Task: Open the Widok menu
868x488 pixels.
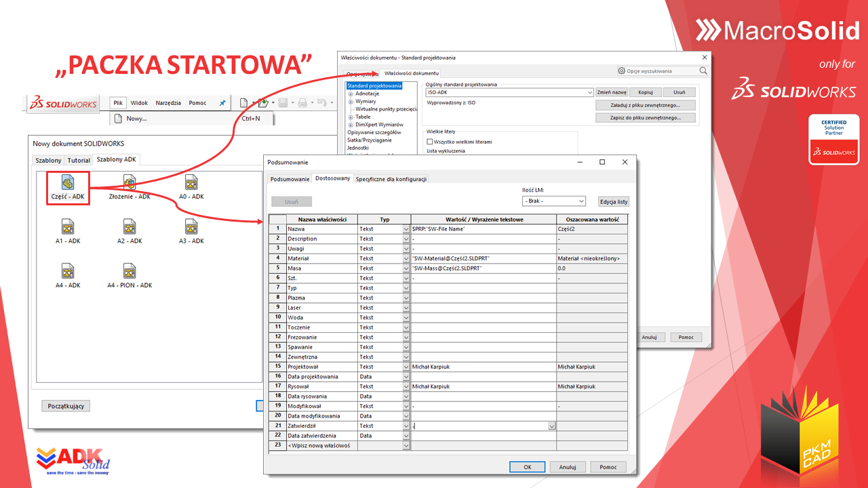Action: (139, 103)
